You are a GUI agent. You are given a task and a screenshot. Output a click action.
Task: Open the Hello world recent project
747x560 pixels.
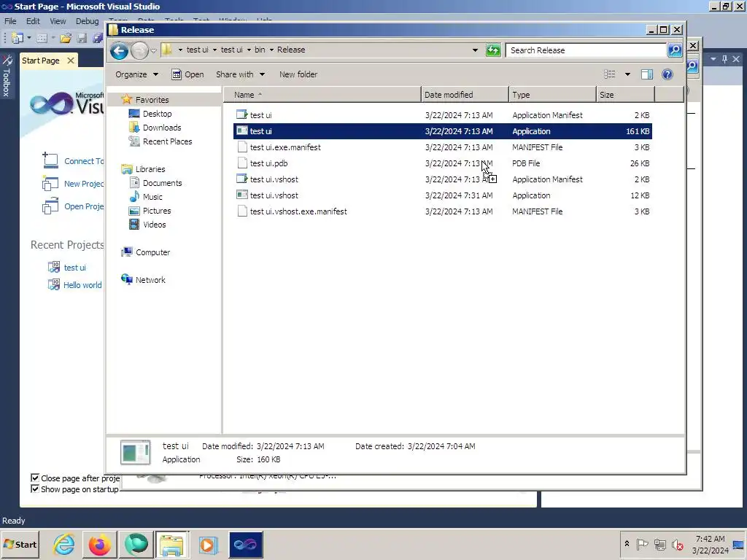(82, 285)
